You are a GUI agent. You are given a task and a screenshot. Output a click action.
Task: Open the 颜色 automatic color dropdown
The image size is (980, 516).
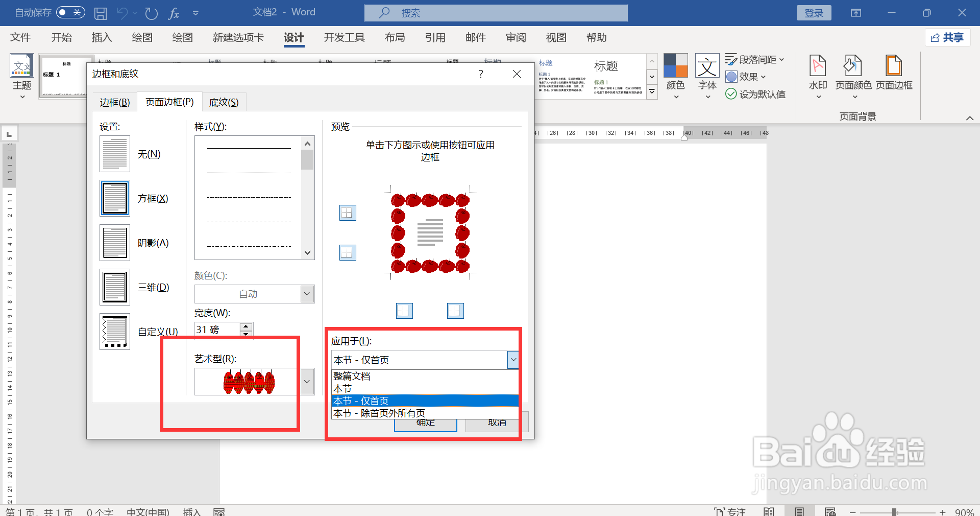306,294
